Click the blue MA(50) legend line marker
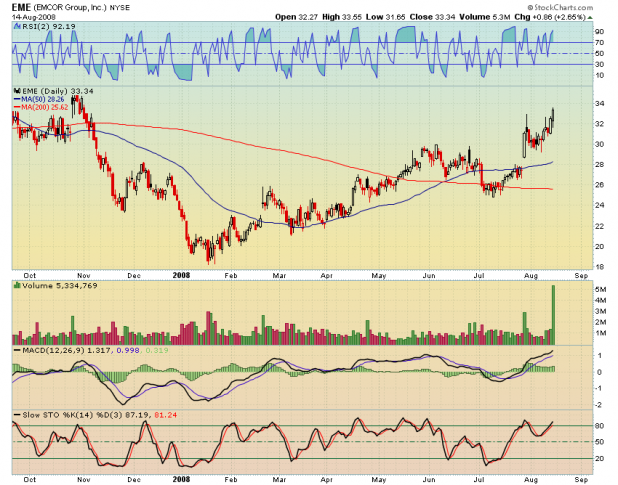The width and height of the screenshot is (618, 485). pyautogui.click(x=17, y=99)
